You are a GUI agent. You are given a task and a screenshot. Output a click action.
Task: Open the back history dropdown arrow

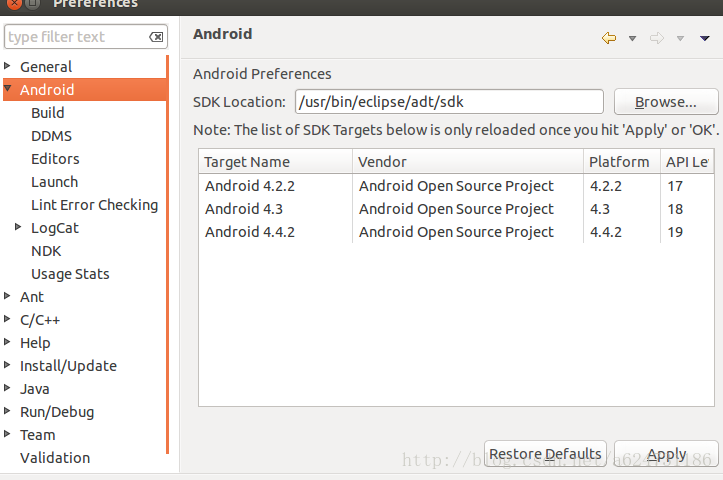point(633,39)
